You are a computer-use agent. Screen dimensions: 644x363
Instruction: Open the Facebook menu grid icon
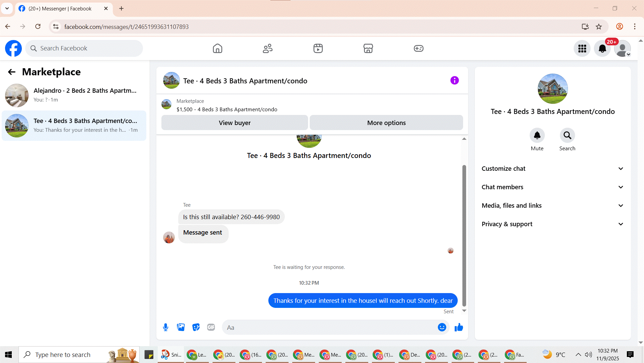pyautogui.click(x=582, y=49)
